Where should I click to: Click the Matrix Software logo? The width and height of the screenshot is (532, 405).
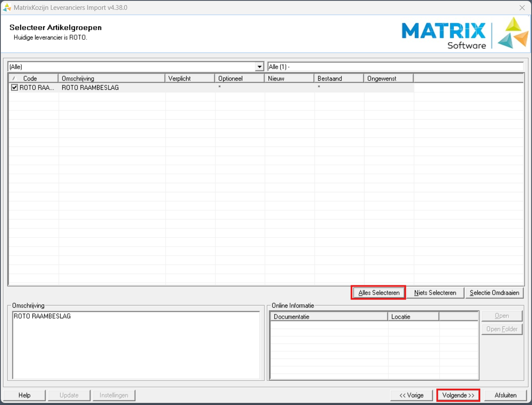coord(465,33)
